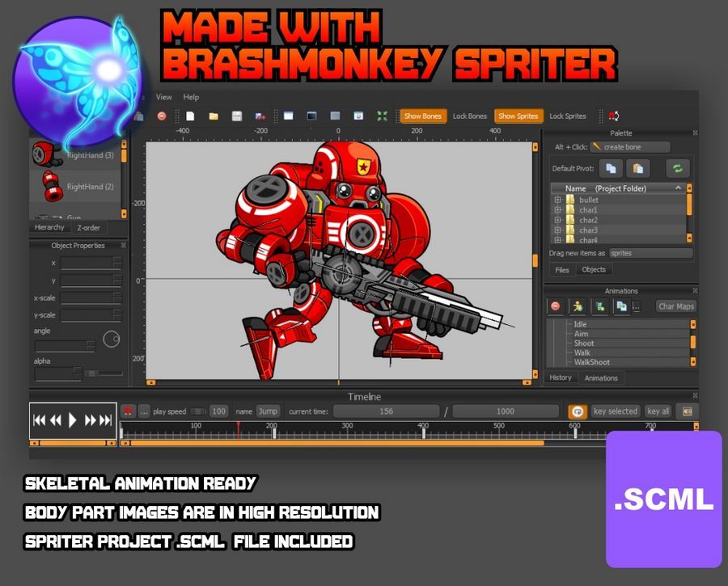The image size is (728, 586).
Task: Click the green refresh palette button
Action: [x=677, y=168]
